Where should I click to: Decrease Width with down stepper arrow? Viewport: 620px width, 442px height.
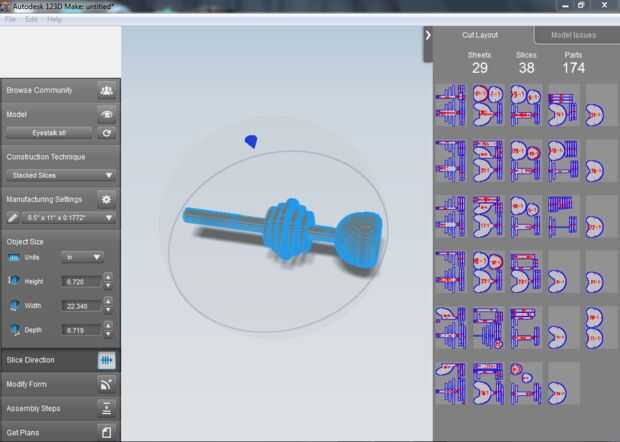108,310
